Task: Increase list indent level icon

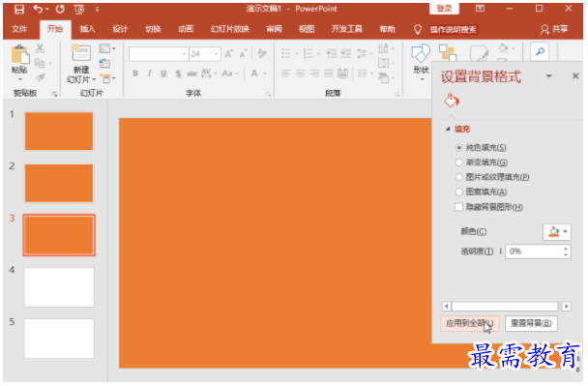Action: 345,53
